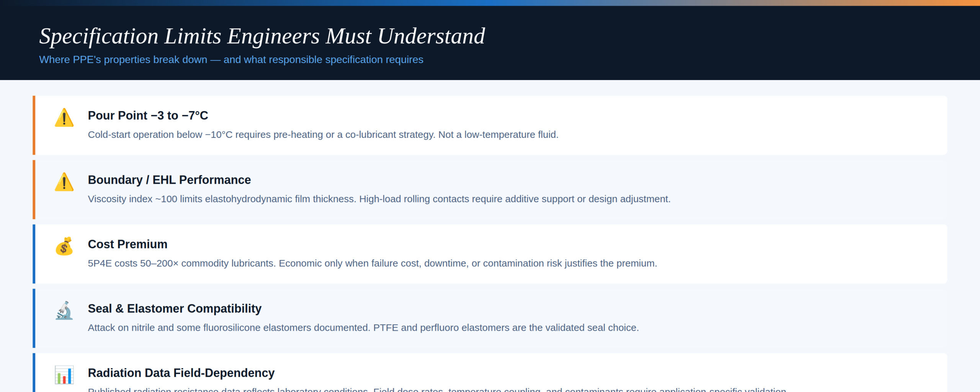Select the 'Viscosity index ~100 limits' description text

coord(379,199)
